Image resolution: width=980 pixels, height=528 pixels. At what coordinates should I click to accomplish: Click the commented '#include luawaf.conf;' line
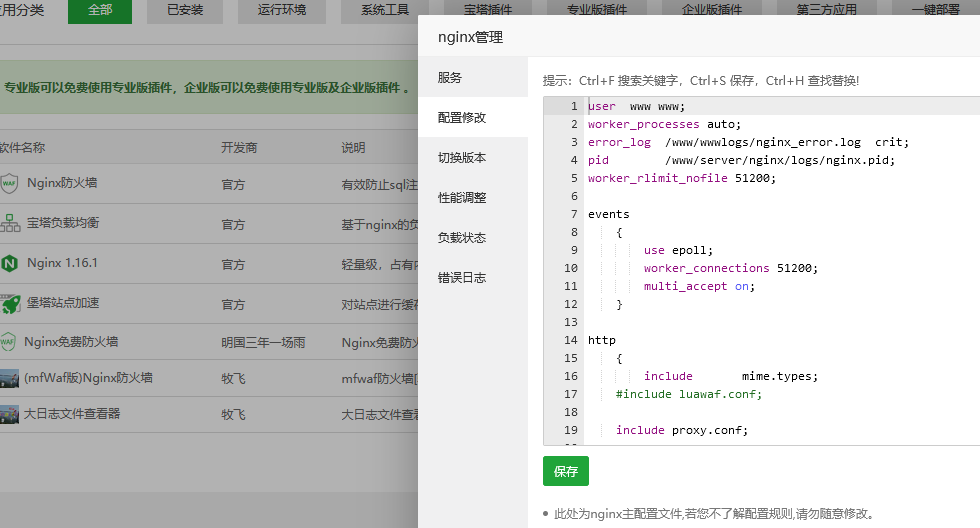689,395
